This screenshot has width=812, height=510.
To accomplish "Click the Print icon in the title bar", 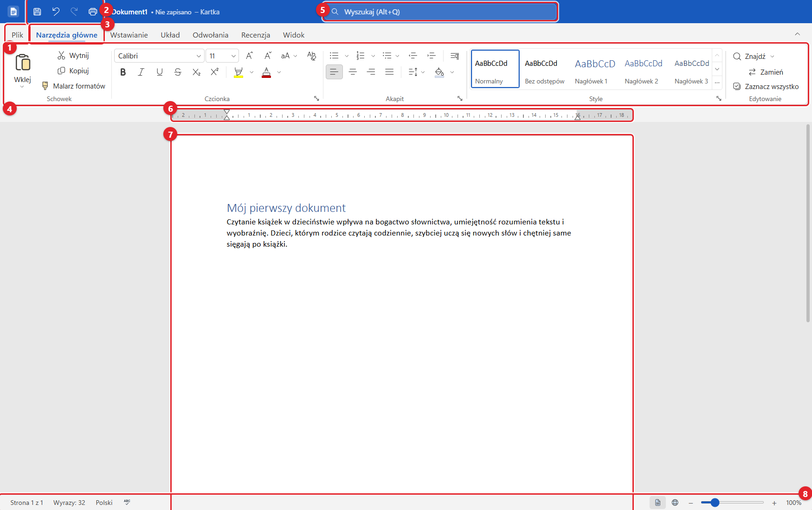I will [93, 12].
